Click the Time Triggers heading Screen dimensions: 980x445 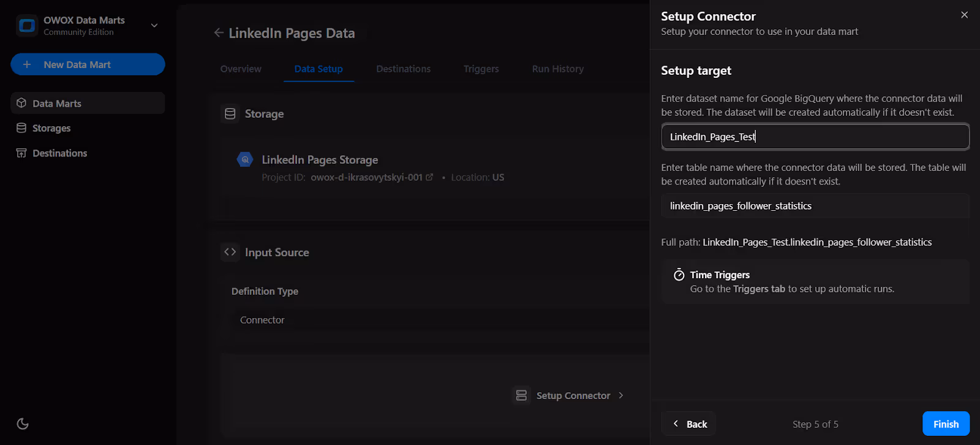pos(720,275)
